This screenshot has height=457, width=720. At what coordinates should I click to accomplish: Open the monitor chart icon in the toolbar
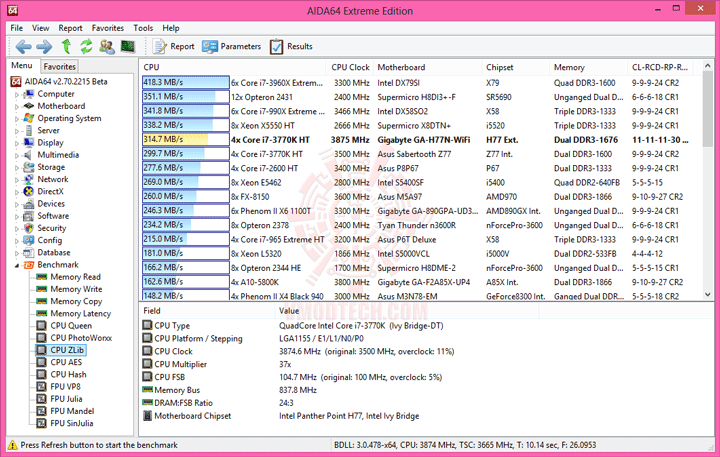(x=128, y=46)
